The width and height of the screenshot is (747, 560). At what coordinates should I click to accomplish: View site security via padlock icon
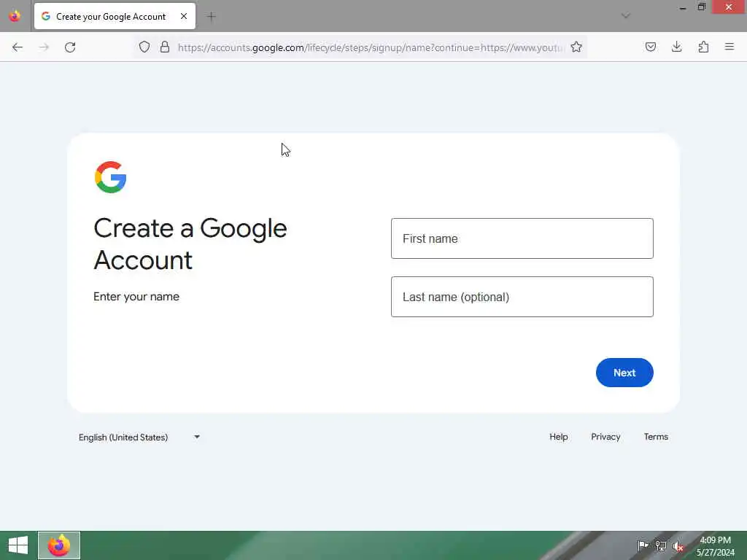(165, 47)
